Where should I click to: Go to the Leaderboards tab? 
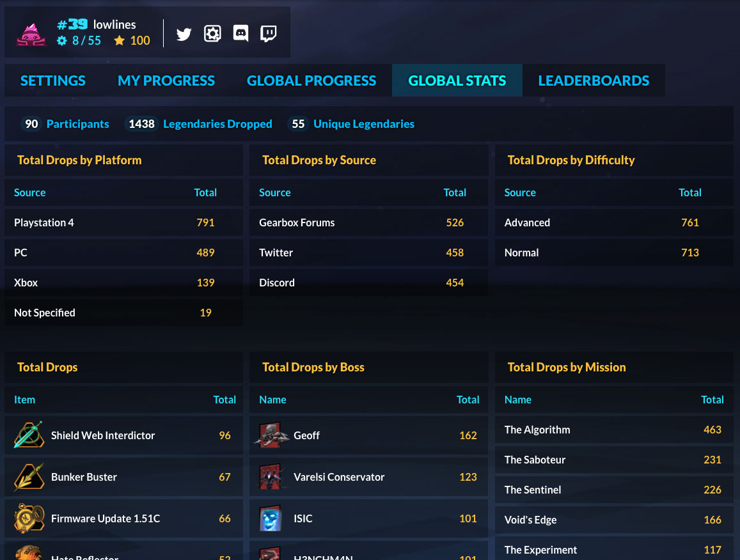(594, 81)
